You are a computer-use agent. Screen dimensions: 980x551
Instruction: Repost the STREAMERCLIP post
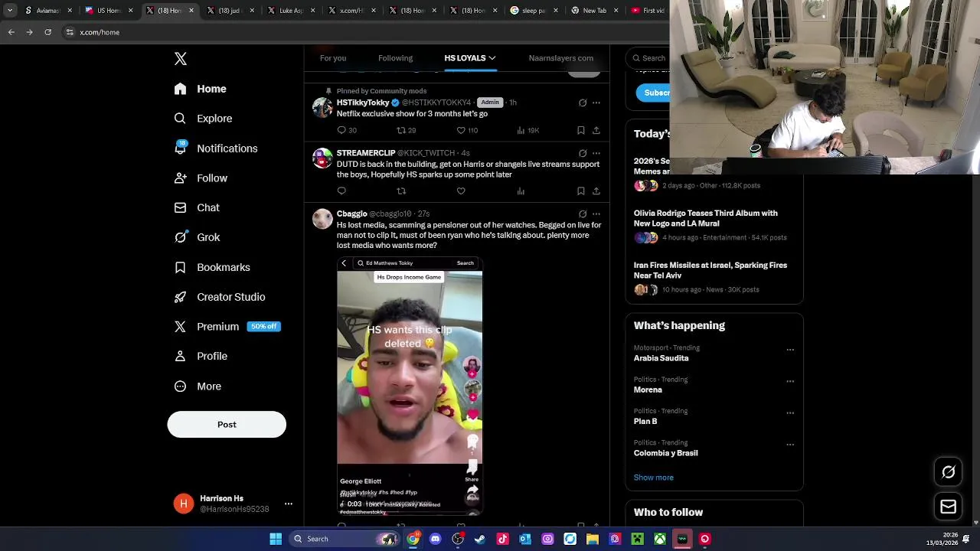coord(401,191)
